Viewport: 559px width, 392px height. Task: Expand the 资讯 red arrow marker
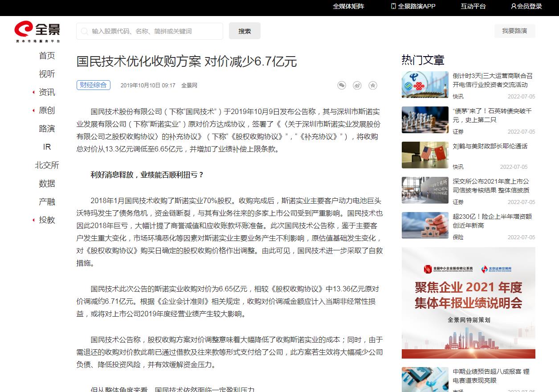click(33, 92)
